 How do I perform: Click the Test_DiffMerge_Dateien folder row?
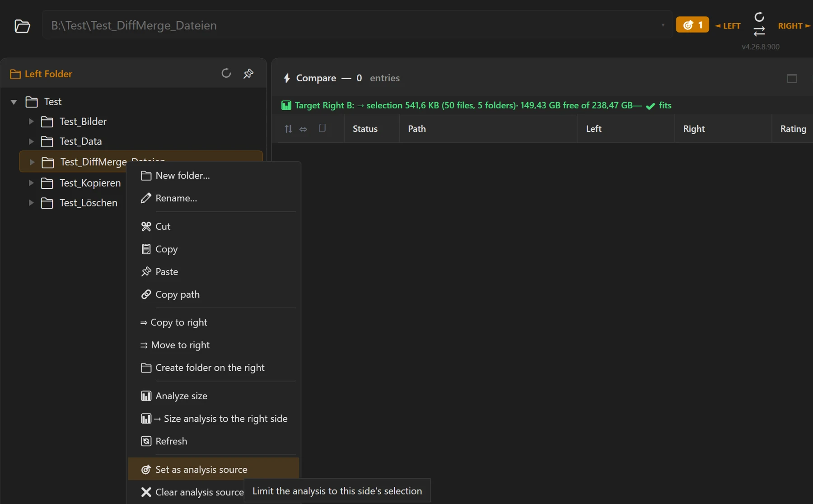pyautogui.click(x=141, y=162)
